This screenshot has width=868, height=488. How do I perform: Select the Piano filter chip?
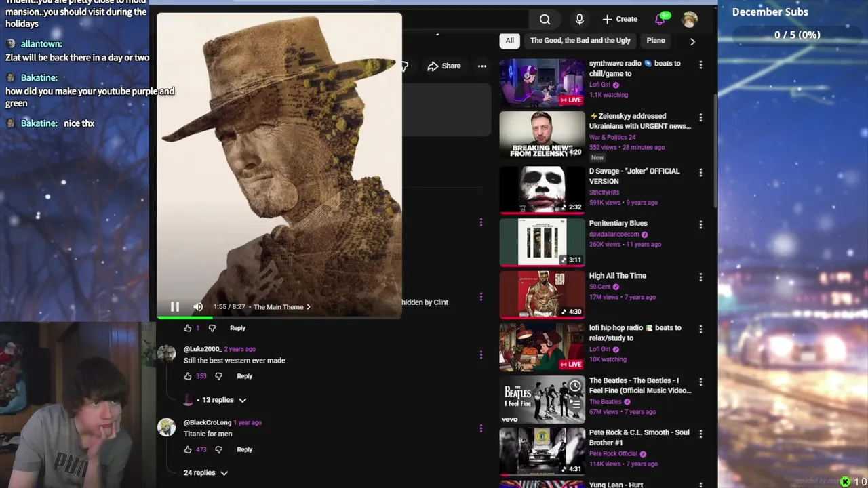(x=656, y=41)
